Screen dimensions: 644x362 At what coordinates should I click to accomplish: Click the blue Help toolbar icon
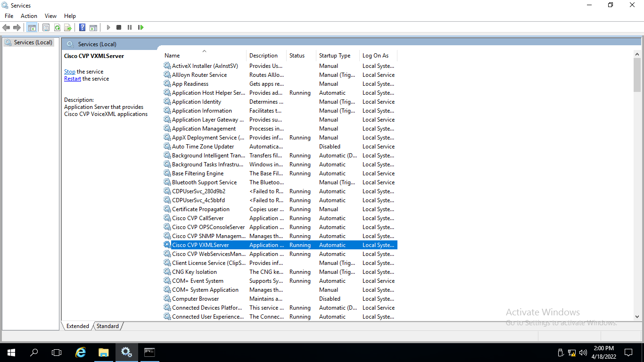(82, 27)
